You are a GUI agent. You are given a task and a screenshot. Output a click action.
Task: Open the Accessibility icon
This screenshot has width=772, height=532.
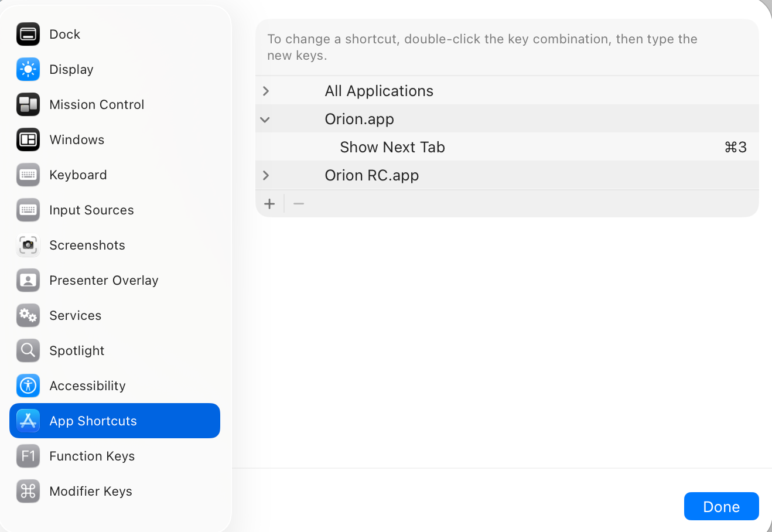(28, 386)
